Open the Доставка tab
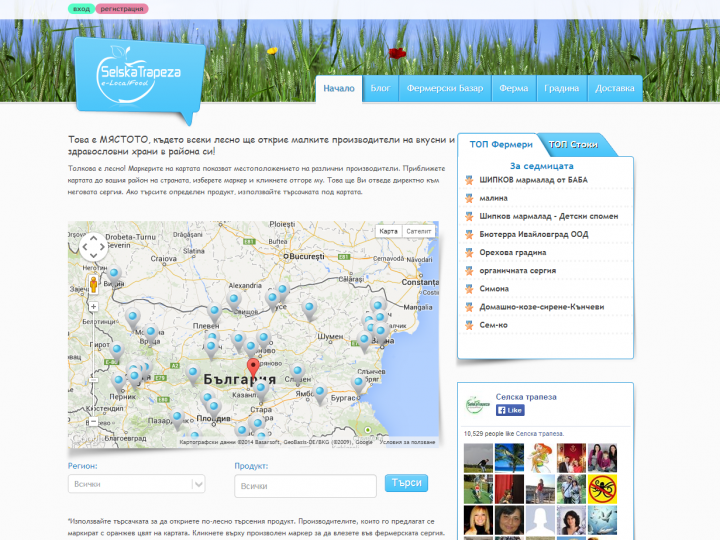The image size is (720, 540). [615, 88]
